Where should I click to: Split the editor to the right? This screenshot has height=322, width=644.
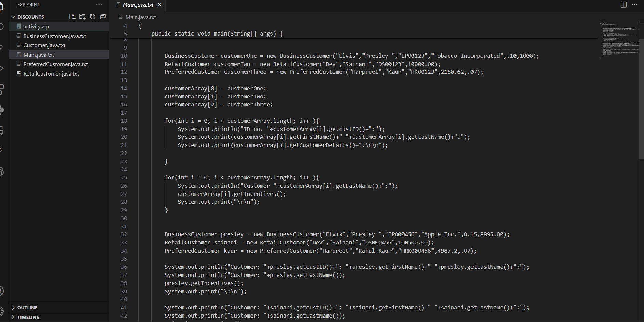[624, 5]
